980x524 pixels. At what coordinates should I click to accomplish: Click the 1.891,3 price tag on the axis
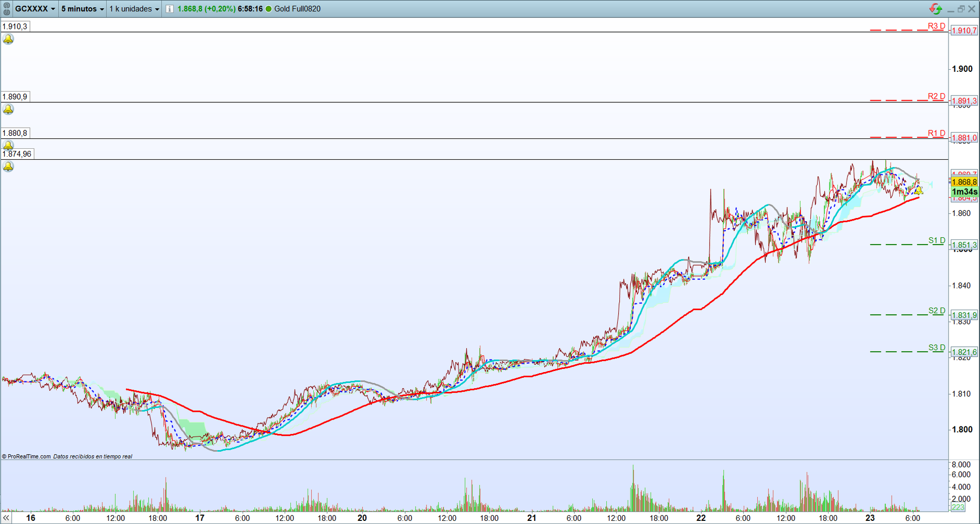(964, 101)
